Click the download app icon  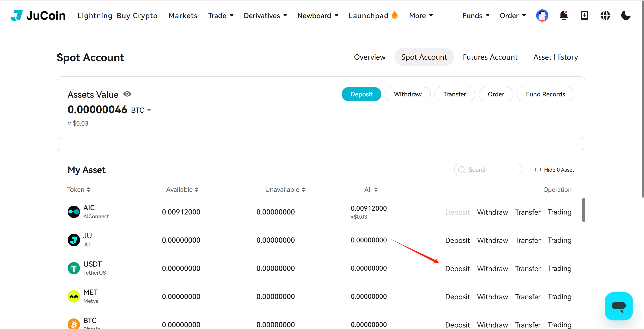(x=584, y=16)
